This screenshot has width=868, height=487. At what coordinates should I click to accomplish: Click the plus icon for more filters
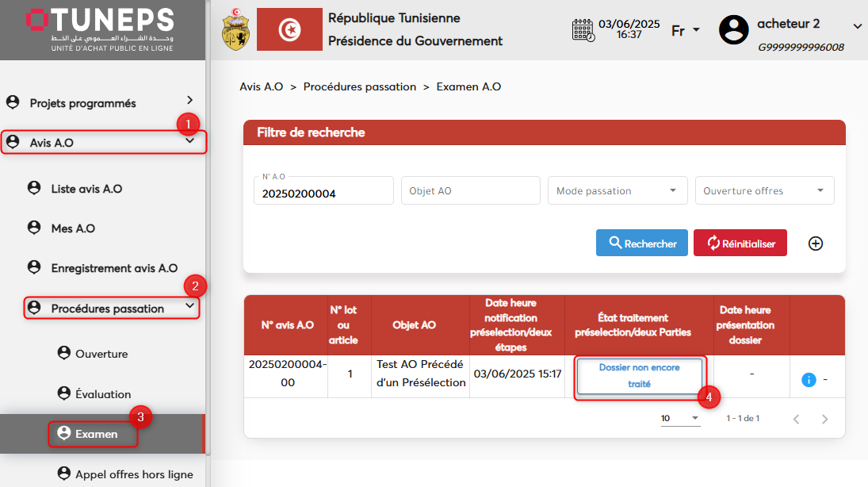coord(815,243)
